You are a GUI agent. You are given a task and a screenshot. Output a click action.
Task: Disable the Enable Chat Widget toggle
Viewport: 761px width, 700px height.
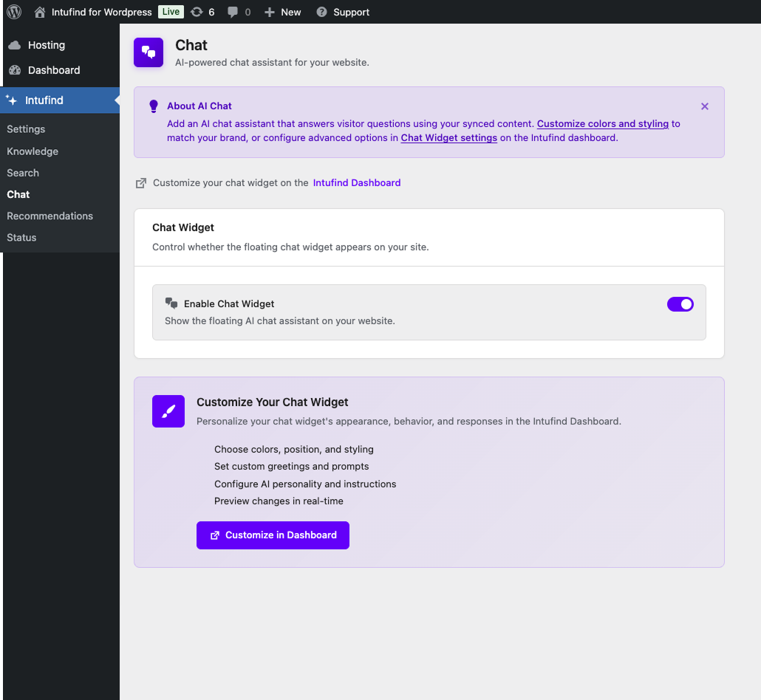pyautogui.click(x=680, y=303)
